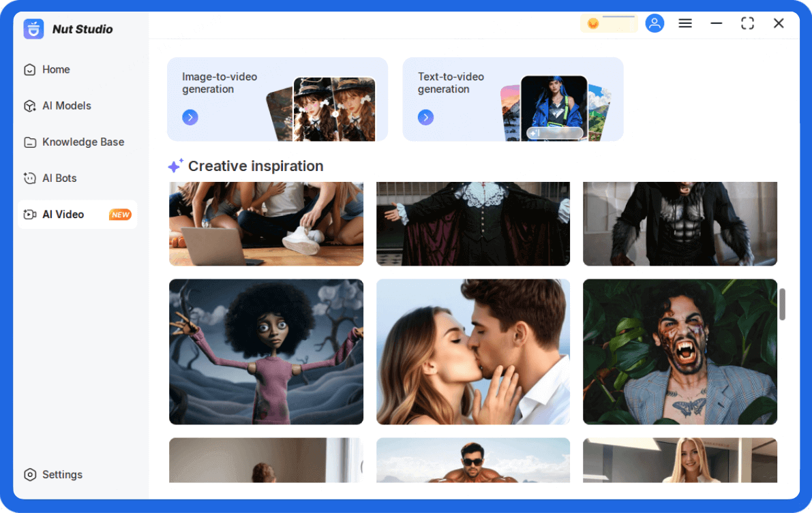This screenshot has width=812, height=513.
Task: Click the Image-to-video arrow button
Action: click(x=190, y=117)
